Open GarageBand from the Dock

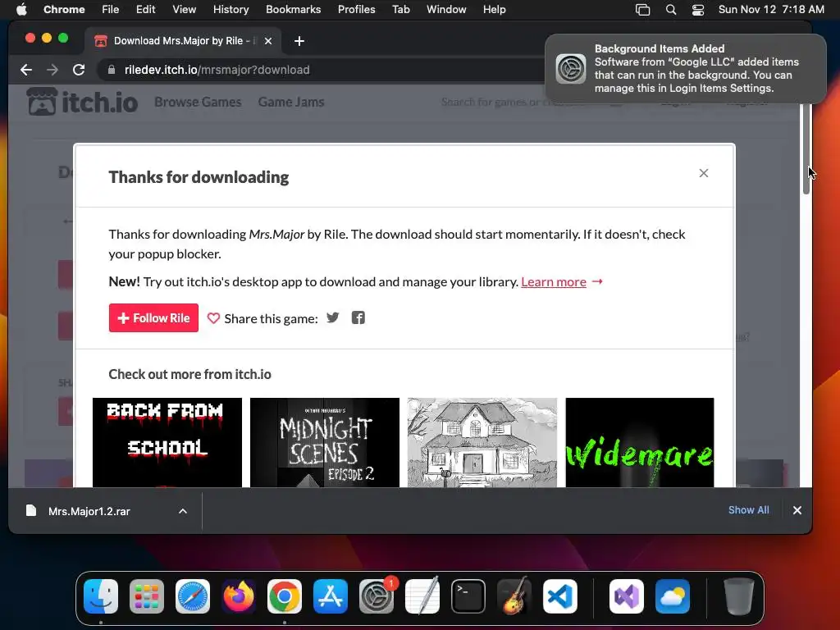pyautogui.click(x=514, y=596)
